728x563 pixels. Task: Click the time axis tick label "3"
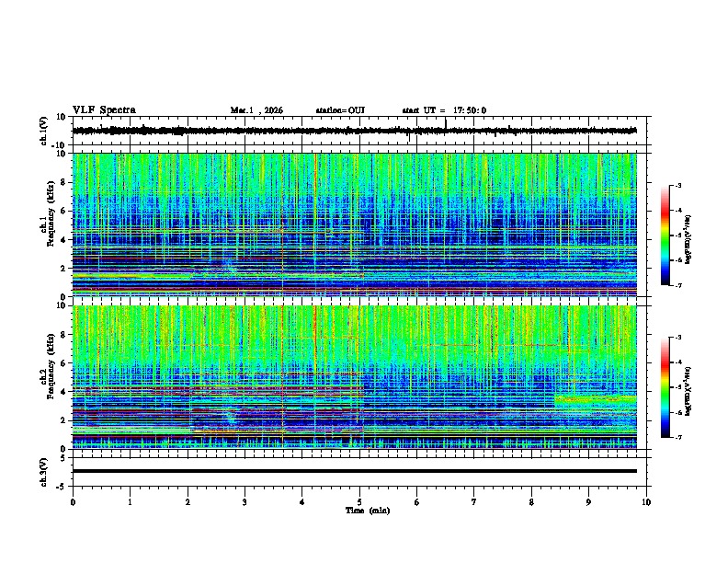[245, 502]
